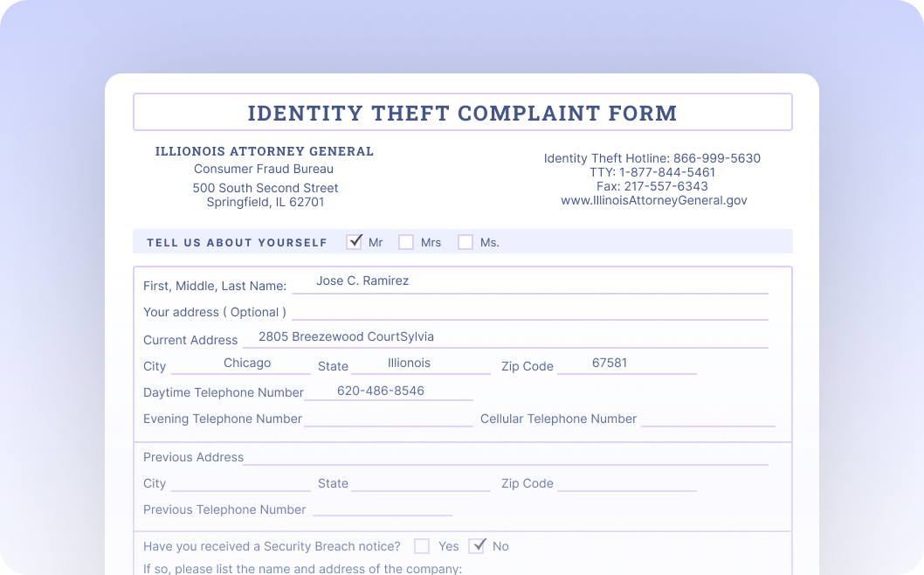Open the www.IllinoisAttorneyGeneral.gov link

[653, 200]
